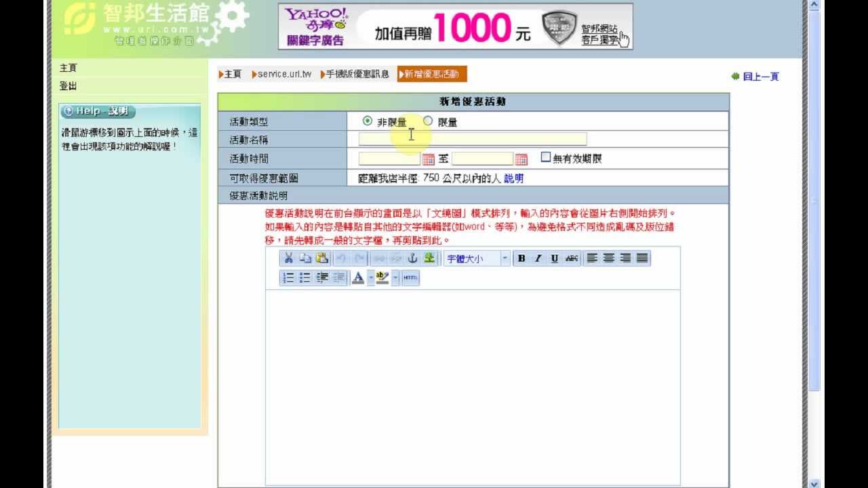
Task: Toggle strikethrough ABC formatting
Action: 572,258
